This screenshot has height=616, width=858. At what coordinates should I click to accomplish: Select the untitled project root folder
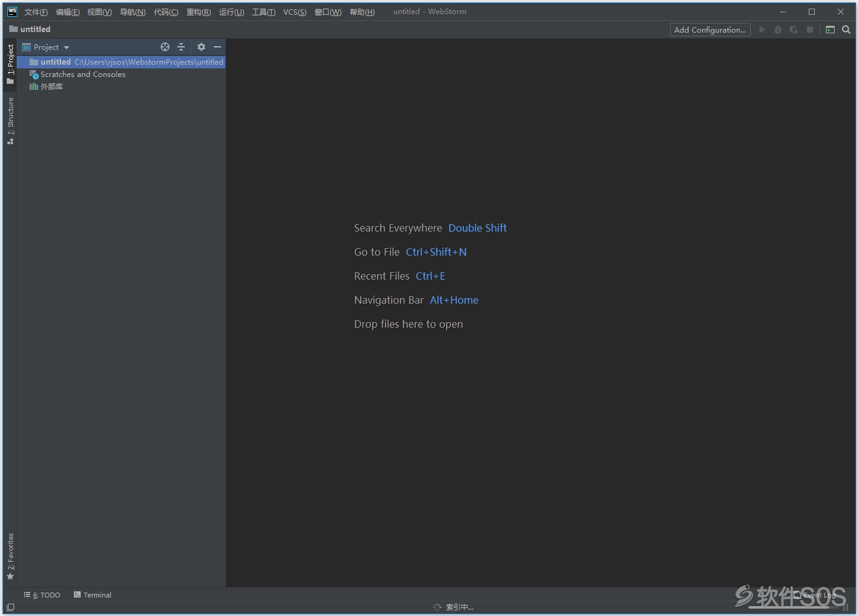point(121,62)
